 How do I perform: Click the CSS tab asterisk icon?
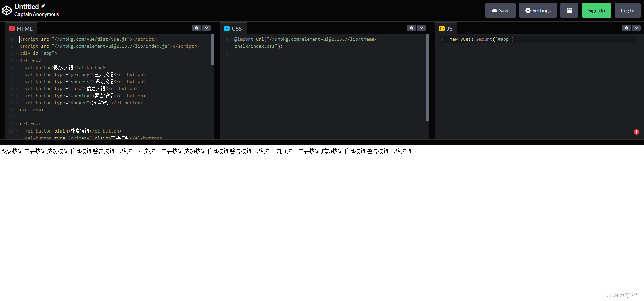(227, 29)
